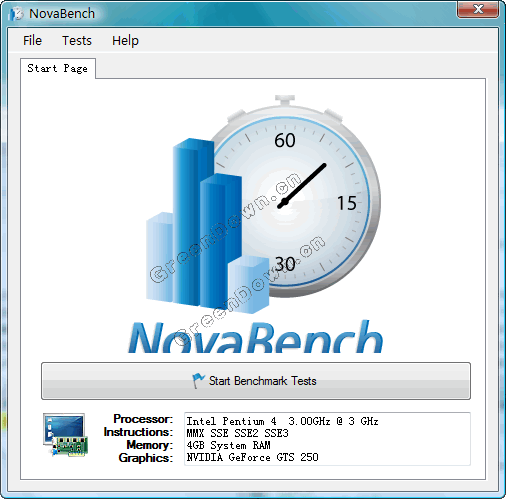
Task: Open the File menu
Action: [x=32, y=41]
